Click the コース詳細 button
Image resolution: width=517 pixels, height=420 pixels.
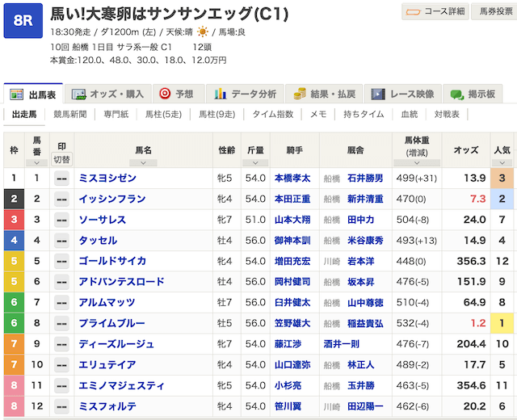435,12
